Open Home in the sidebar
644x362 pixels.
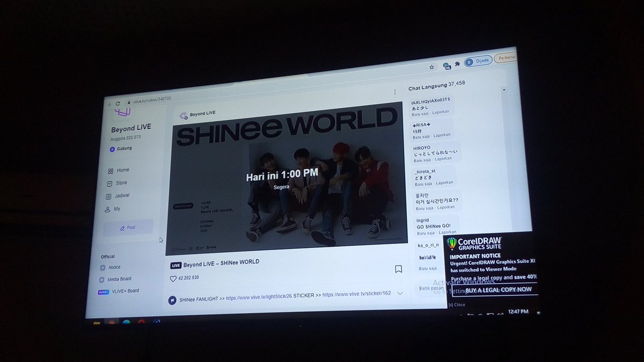pyautogui.click(x=119, y=171)
